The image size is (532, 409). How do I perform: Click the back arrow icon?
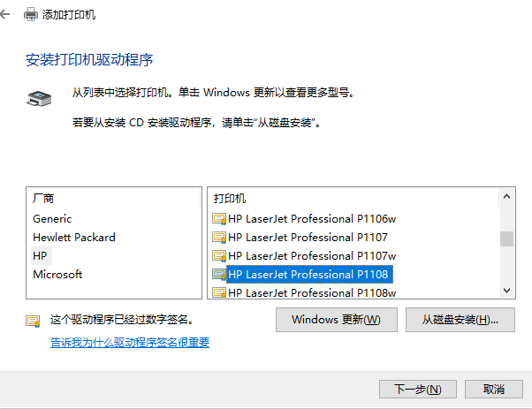pos(4,15)
